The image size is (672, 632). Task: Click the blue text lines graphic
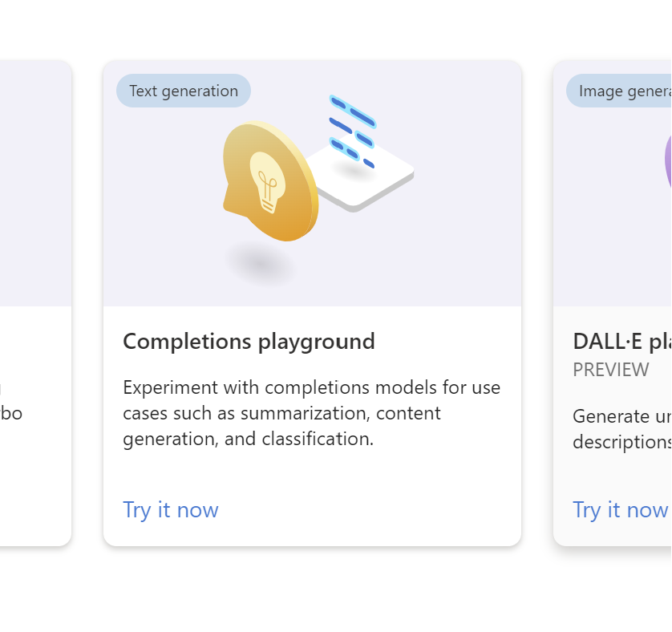(353, 132)
